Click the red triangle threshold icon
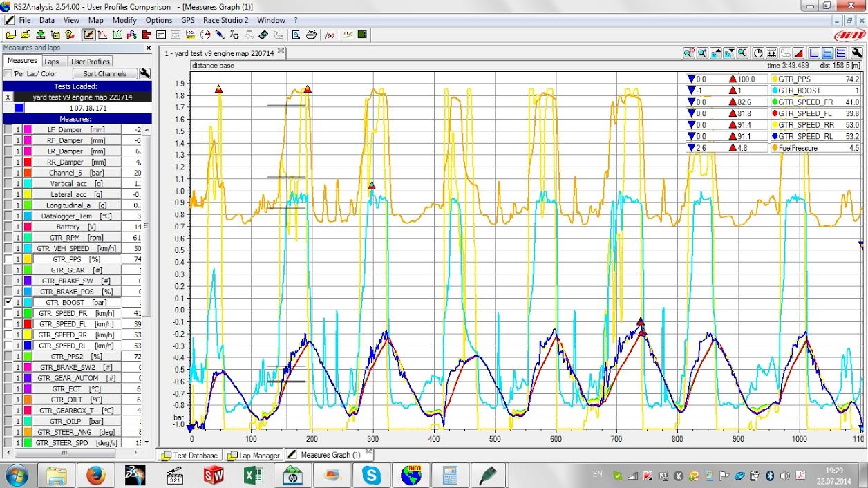Screen dimensions: 868x488 [x=798, y=53]
